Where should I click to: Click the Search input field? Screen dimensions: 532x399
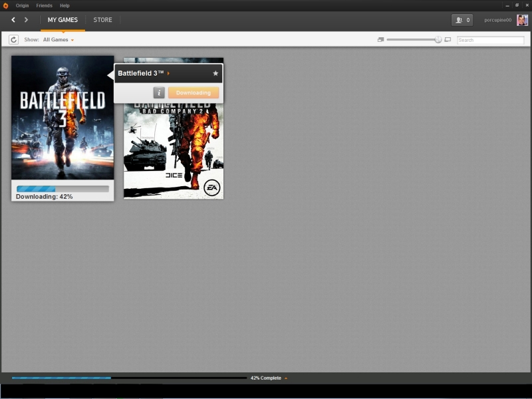click(x=490, y=40)
